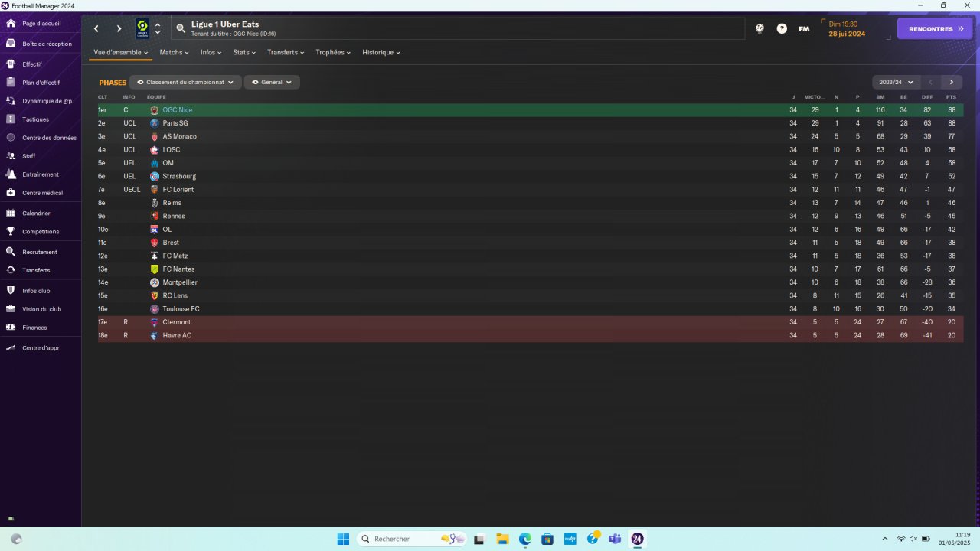
Task: Sort the table by PTS column
Action: [951, 97]
